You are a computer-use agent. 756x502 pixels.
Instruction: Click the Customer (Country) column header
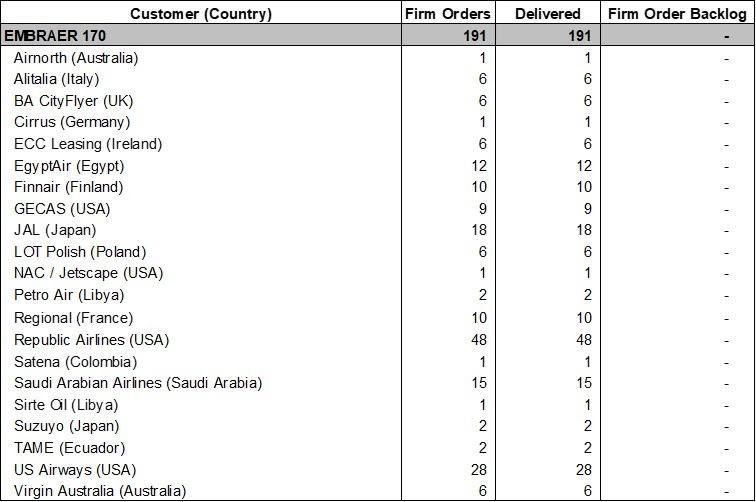point(200,14)
